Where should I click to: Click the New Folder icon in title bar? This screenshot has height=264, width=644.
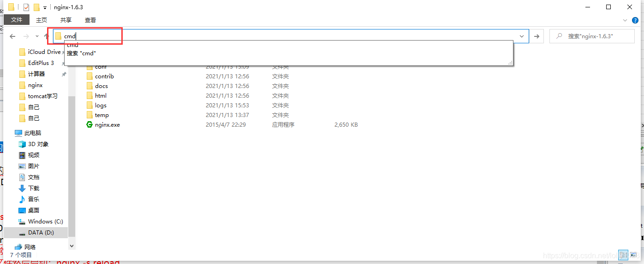click(36, 7)
